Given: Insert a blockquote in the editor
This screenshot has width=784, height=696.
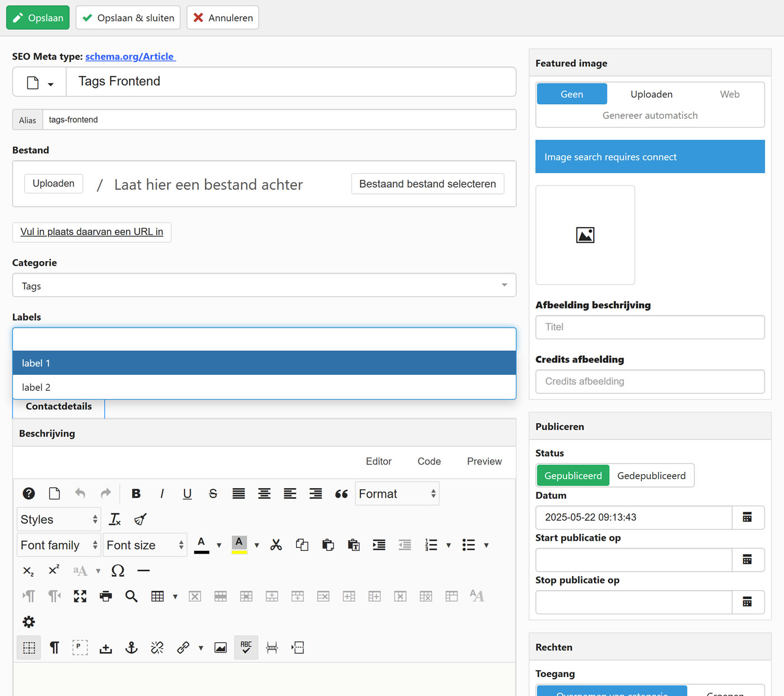Looking at the screenshot, I should pos(341,494).
